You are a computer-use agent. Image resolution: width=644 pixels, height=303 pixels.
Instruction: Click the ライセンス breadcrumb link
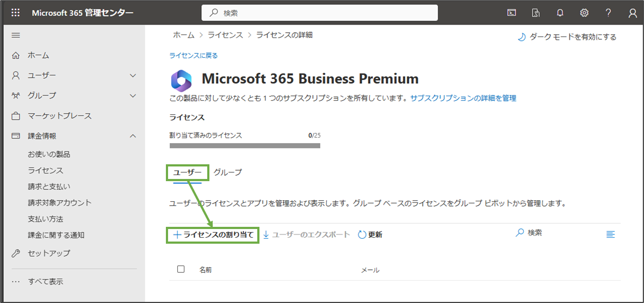pos(225,35)
